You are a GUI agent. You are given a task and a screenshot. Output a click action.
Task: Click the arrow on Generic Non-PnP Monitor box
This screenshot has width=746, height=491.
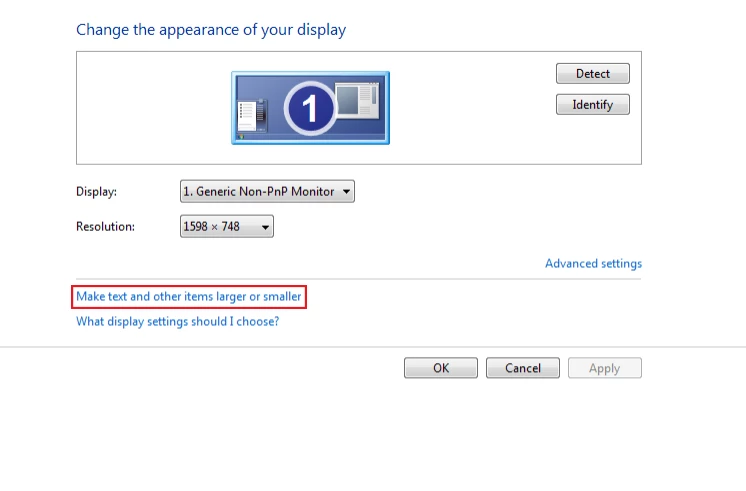pyautogui.click(x=345, y=191)
